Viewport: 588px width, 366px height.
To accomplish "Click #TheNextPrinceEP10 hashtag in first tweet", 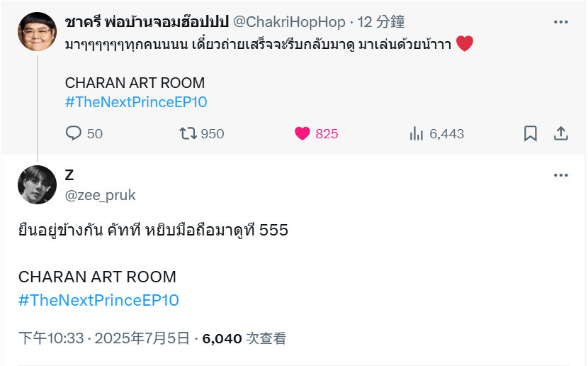I will click(136, 102).
